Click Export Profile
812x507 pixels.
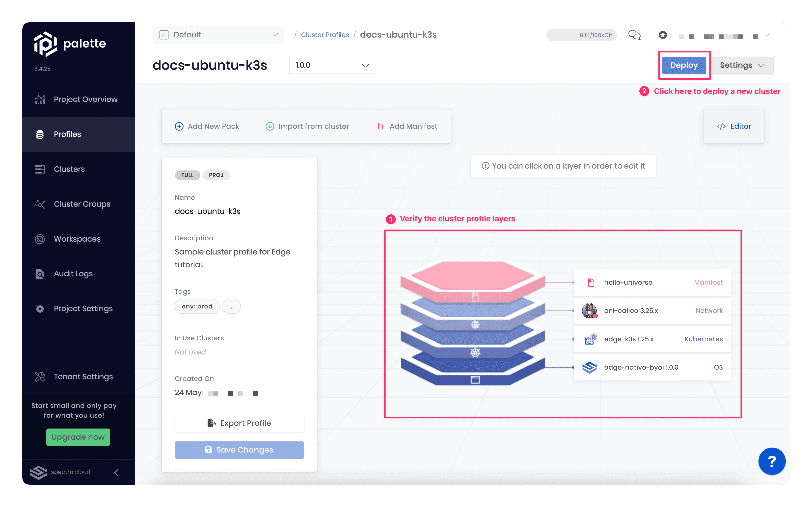coord(239,423)
